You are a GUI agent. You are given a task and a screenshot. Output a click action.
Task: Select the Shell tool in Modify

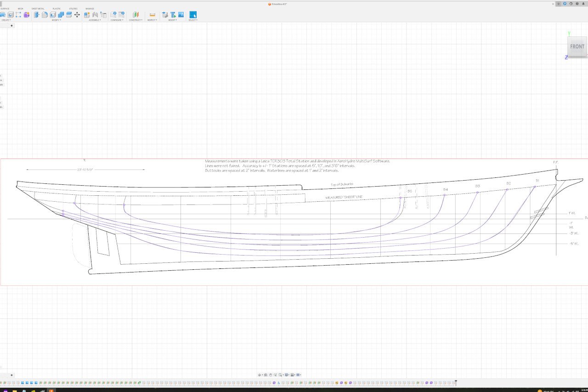pyautogui.click(x=53, y=15)
